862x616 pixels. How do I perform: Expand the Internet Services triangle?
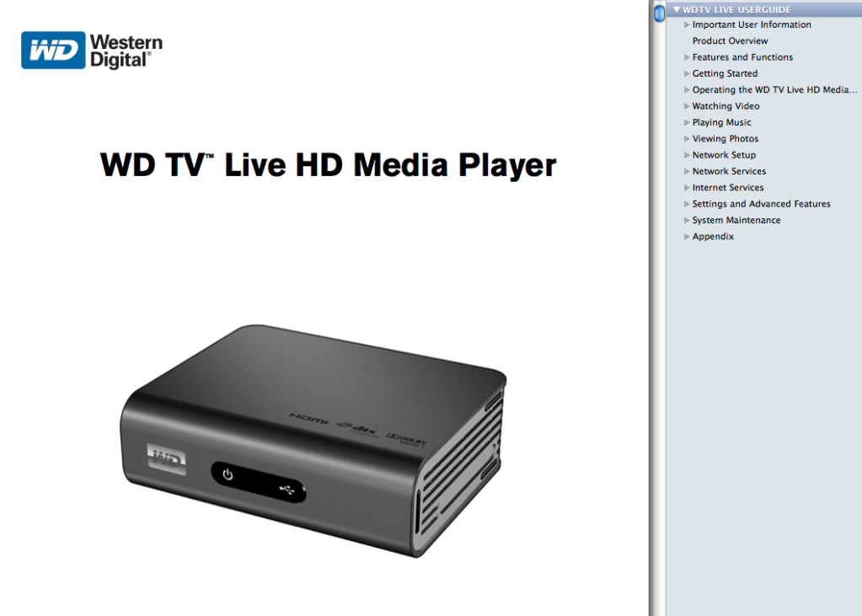pos(687,188)
